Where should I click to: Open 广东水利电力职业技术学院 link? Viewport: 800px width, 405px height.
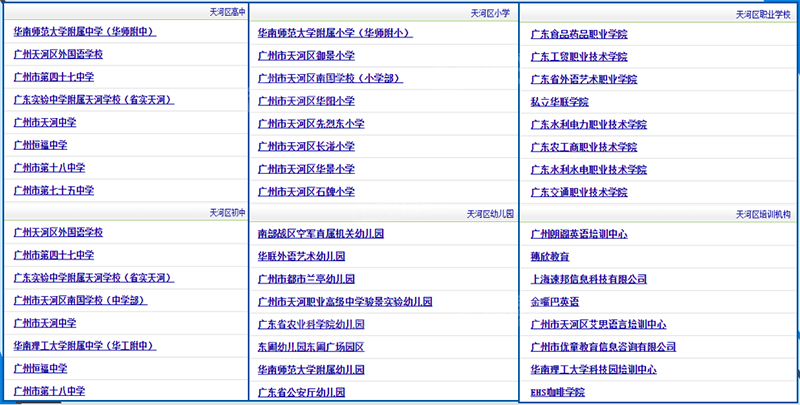click(589, 124)
